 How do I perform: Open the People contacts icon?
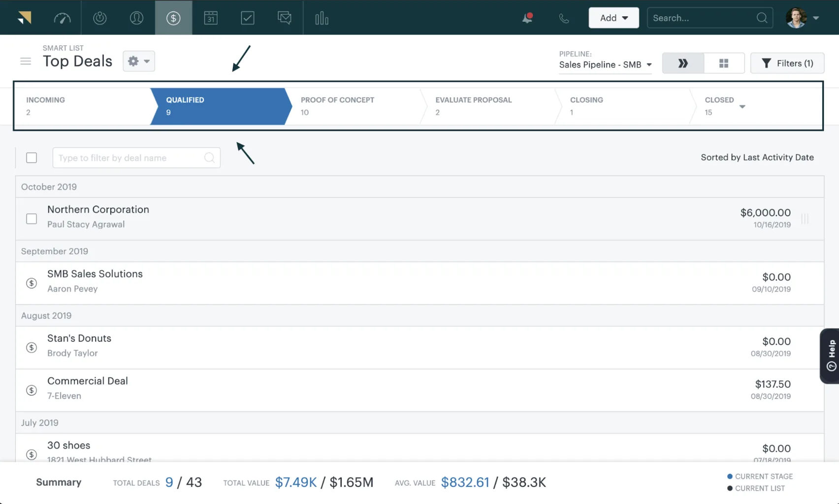pyautogui.click(x=137, y=18)
